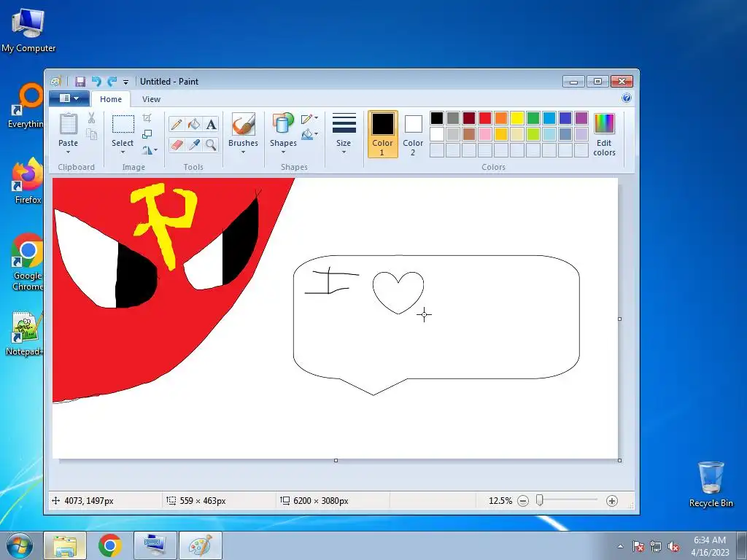
Task: Click the Resize icon in Image group
Action: (147, 134)
